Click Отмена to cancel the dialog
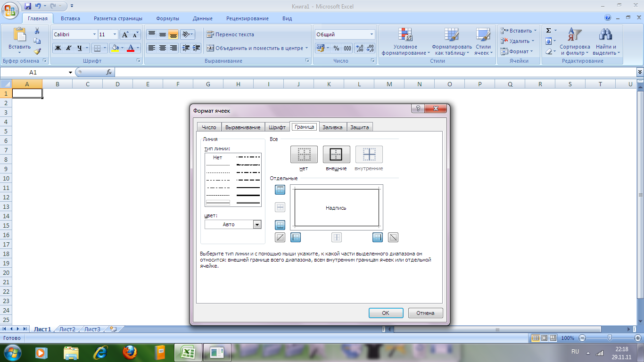This screenshot has height=362, width=644. pos(425,313)
